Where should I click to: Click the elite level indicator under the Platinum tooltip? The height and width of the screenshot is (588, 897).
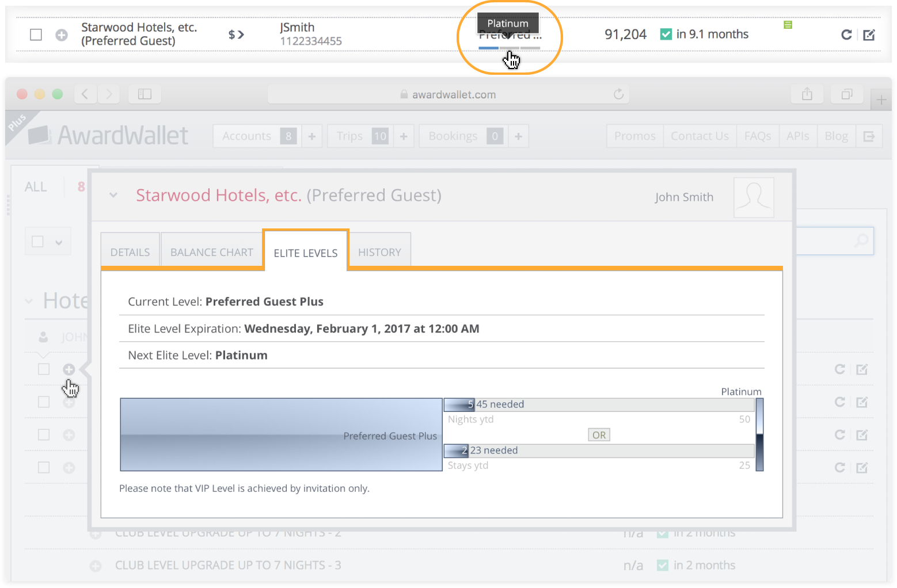[510, 48]
